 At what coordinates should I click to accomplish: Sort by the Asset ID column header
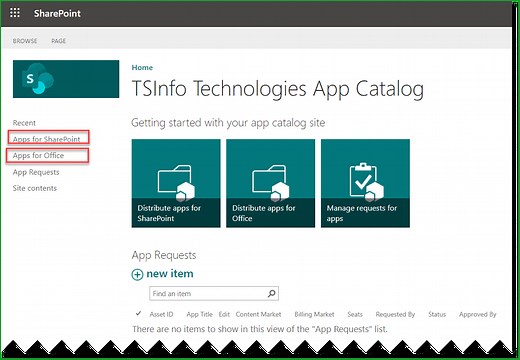161,314
